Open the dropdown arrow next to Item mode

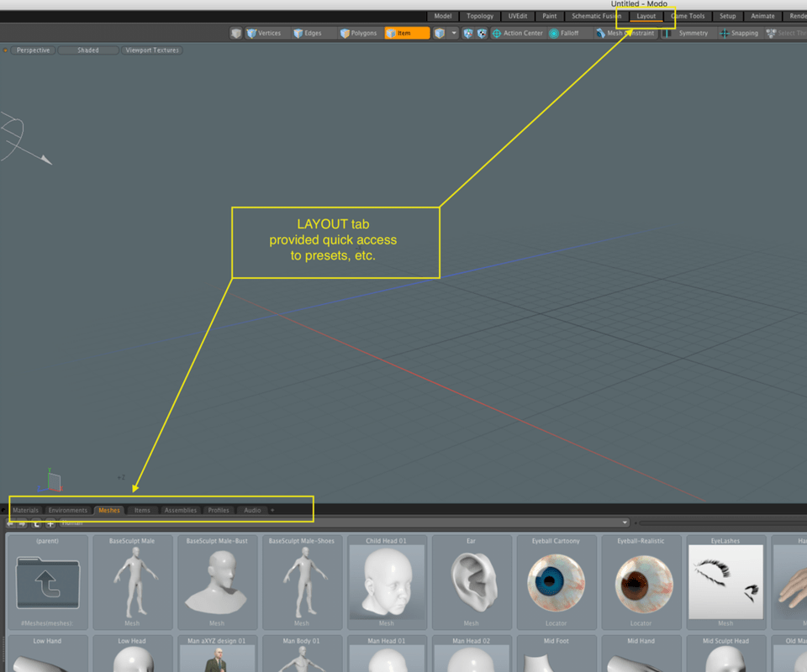[x=453, y=34]
